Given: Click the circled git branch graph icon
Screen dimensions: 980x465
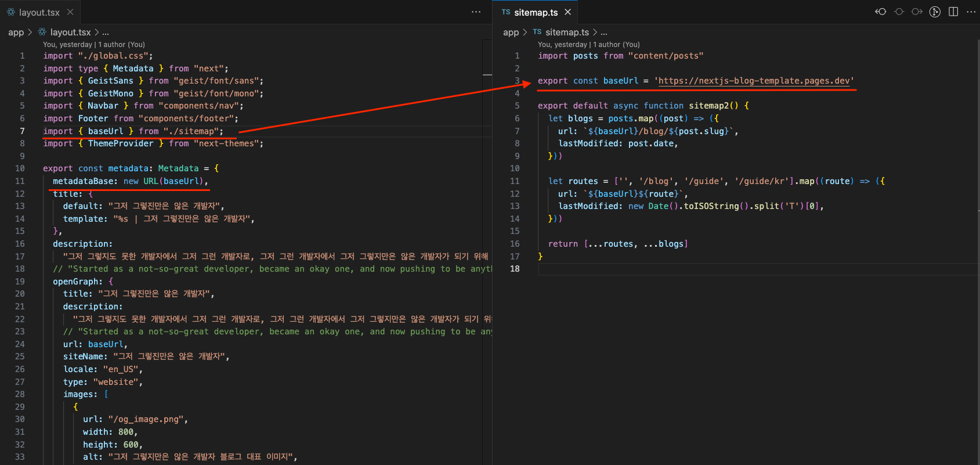Looking at the screenshot, I should tap(935, 12).
